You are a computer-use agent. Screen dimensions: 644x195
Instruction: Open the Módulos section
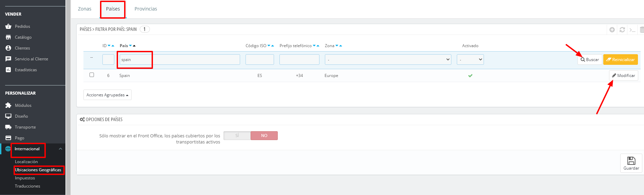point(23,105)
